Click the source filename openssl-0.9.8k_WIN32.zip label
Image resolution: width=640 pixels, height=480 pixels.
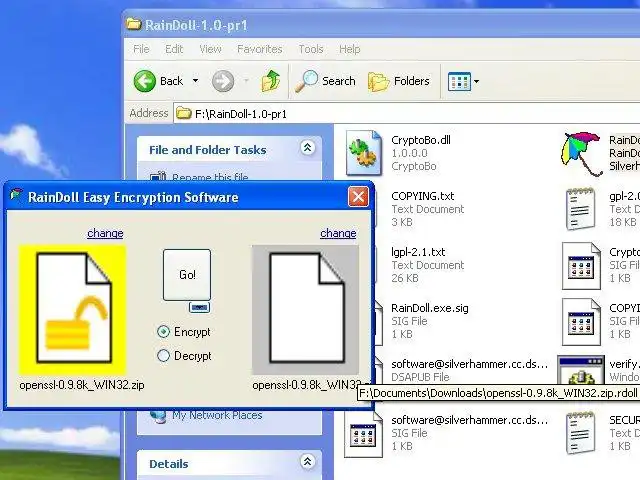point(82,385)
